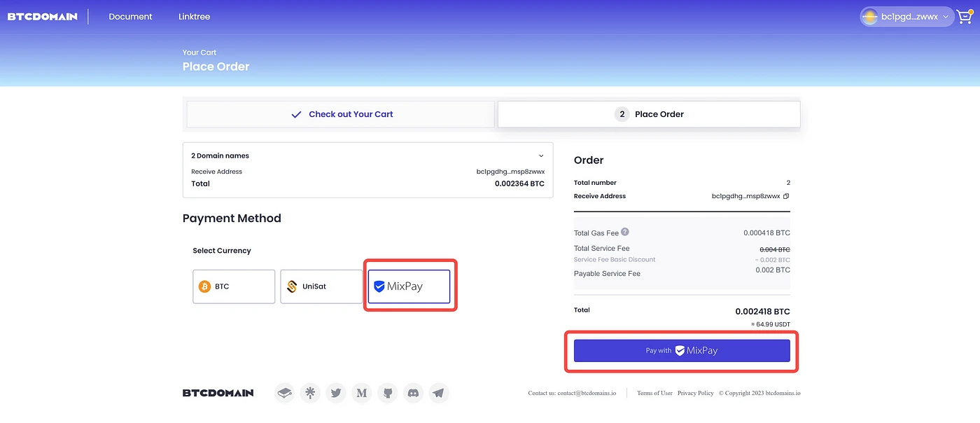Join Discord via footer icon
The width and height of the screenshot is (980, 423).
click(x=413, y=393)
